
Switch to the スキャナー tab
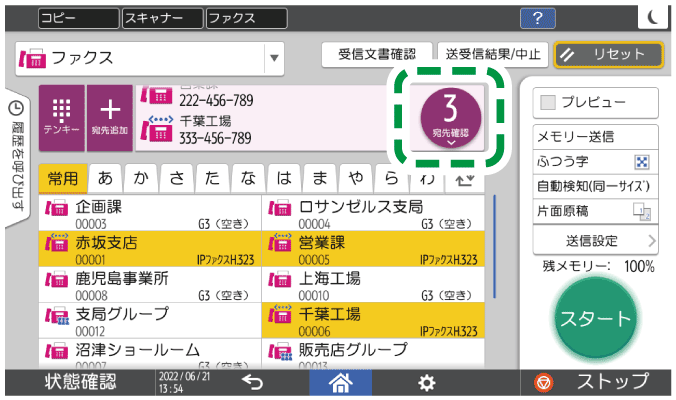(x=163, y=19)
